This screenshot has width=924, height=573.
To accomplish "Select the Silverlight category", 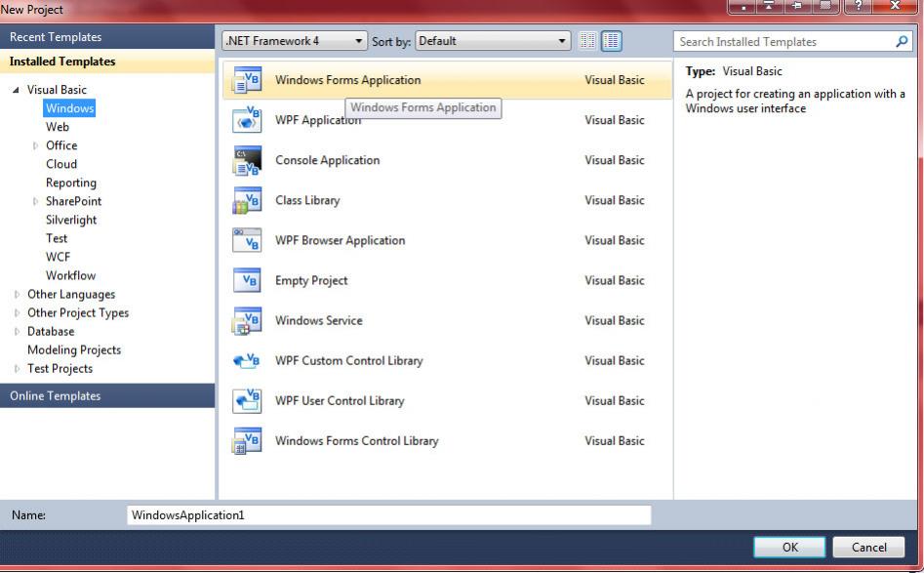I will tap(71, 220).
